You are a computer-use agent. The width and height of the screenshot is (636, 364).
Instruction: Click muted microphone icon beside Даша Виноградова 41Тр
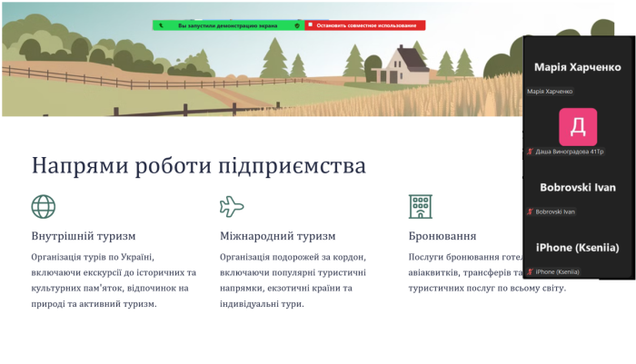point(530,152)
